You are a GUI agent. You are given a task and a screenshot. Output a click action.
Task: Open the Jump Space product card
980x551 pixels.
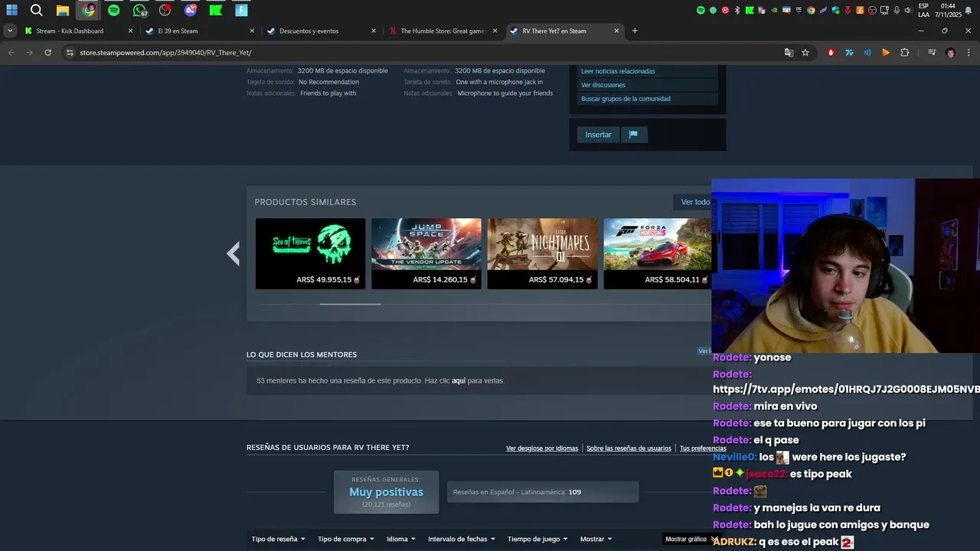pos(426,254)
